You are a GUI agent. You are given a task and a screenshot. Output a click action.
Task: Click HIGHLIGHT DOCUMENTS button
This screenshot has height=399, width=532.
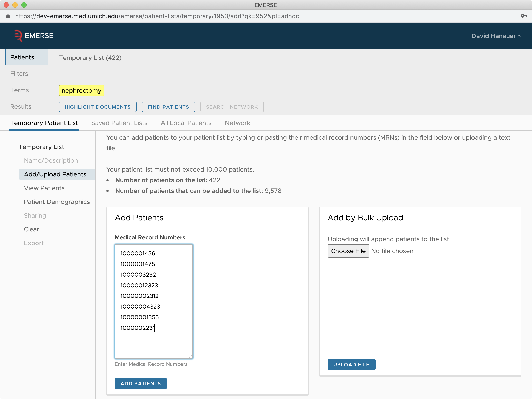[98, 107]
